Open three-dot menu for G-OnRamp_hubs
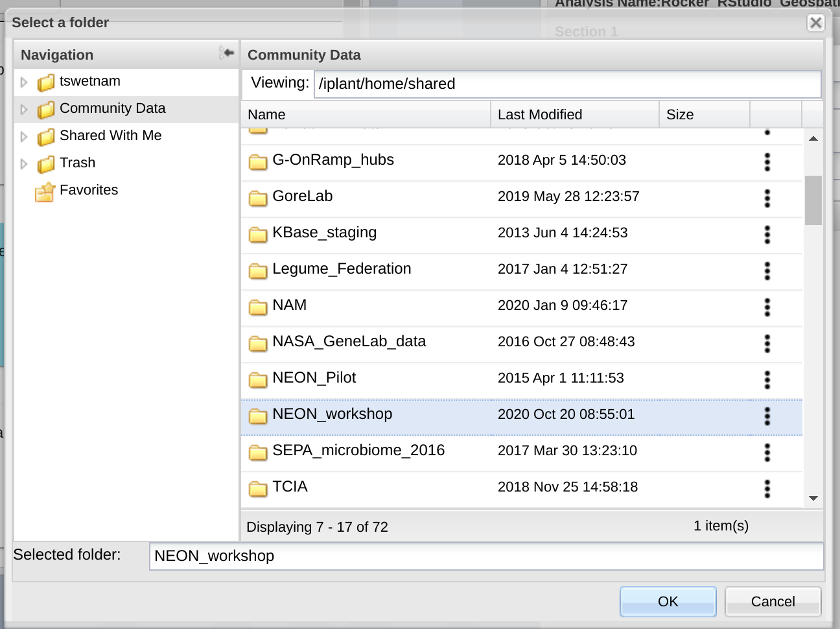 767,161
